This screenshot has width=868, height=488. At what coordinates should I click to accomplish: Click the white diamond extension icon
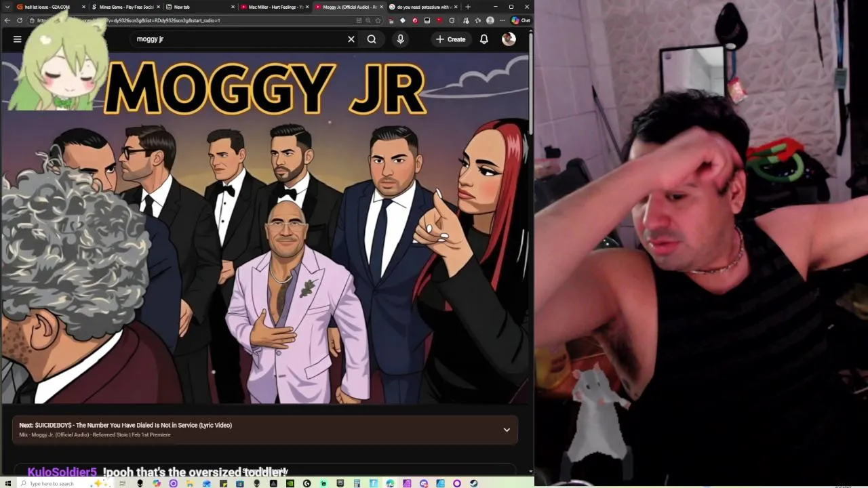[x=403, y=20]
